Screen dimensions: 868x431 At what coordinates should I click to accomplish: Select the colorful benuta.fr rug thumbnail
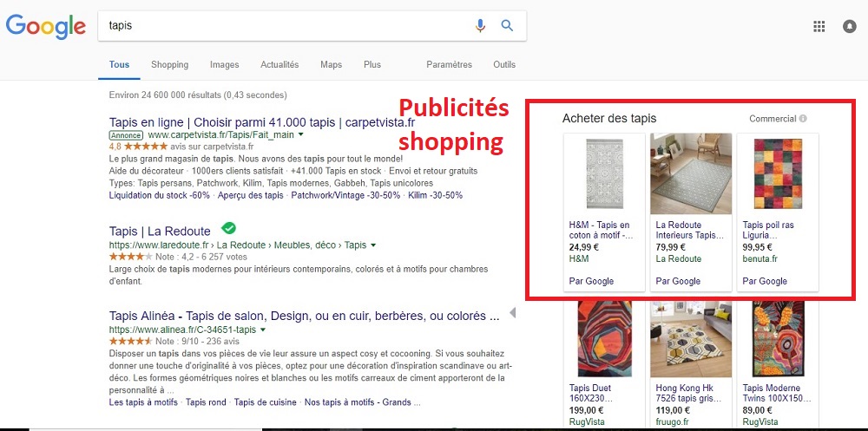[x=777, y=173]
